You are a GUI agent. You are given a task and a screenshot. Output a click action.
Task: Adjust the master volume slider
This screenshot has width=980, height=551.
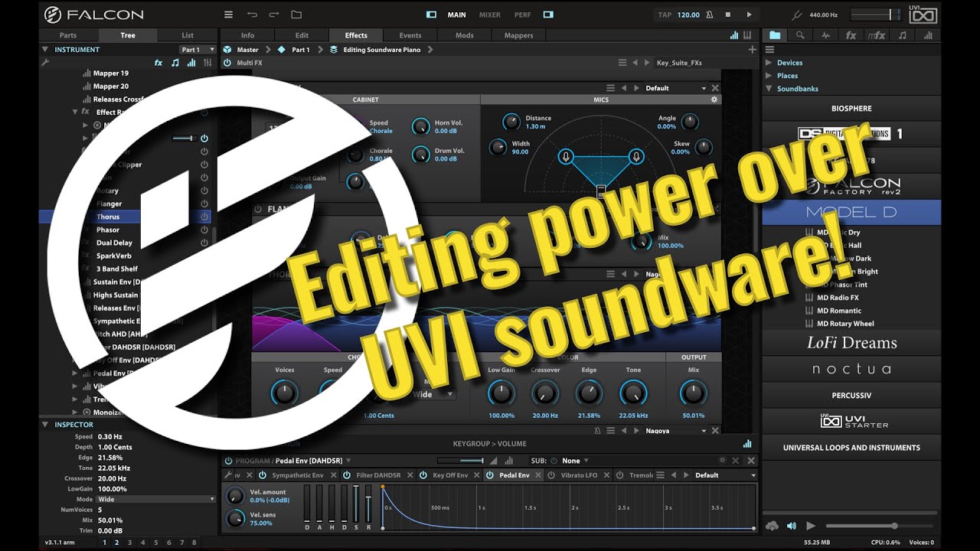pos(877,15)
